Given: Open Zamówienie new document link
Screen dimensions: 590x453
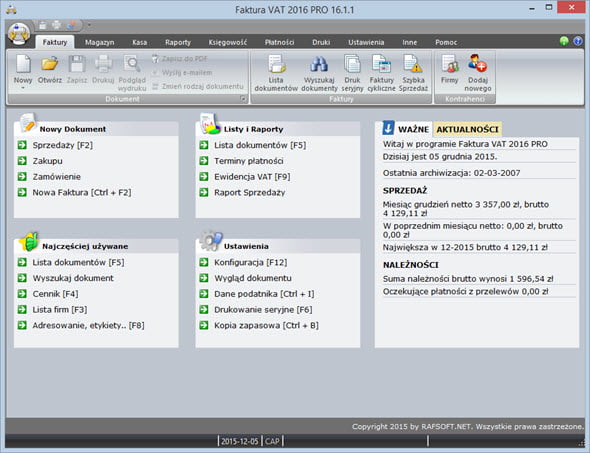Looking at the screenshot, I should (56, 177).
